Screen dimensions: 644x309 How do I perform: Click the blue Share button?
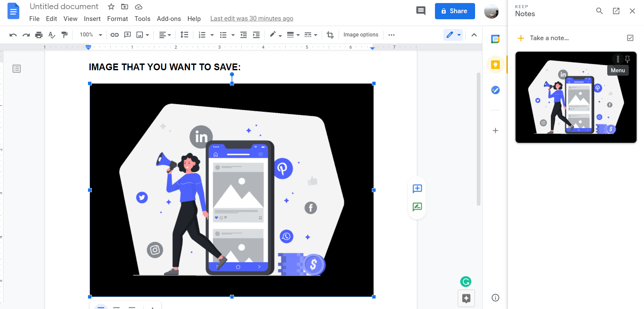[x=455, y=11]
